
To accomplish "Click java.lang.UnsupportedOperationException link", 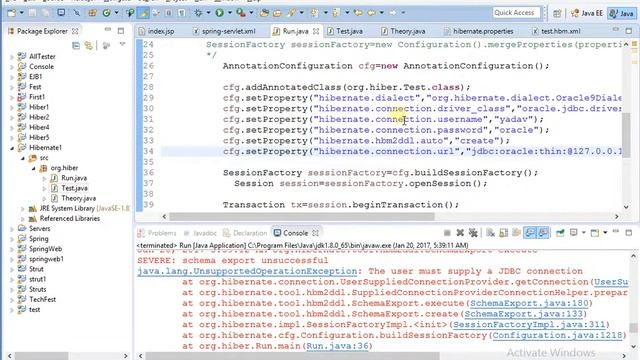I will (x=247, y=271).
